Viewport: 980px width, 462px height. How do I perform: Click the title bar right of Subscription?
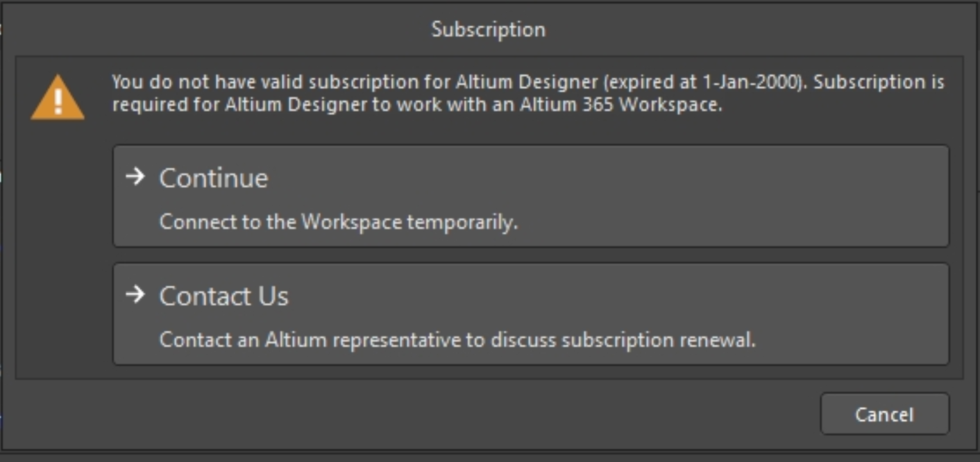(x=763, y=30)
